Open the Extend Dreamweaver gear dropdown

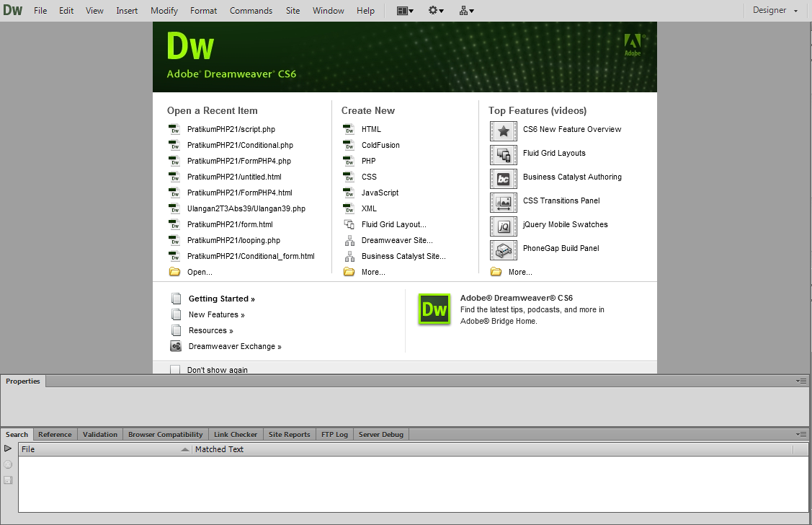coord(435,10)
